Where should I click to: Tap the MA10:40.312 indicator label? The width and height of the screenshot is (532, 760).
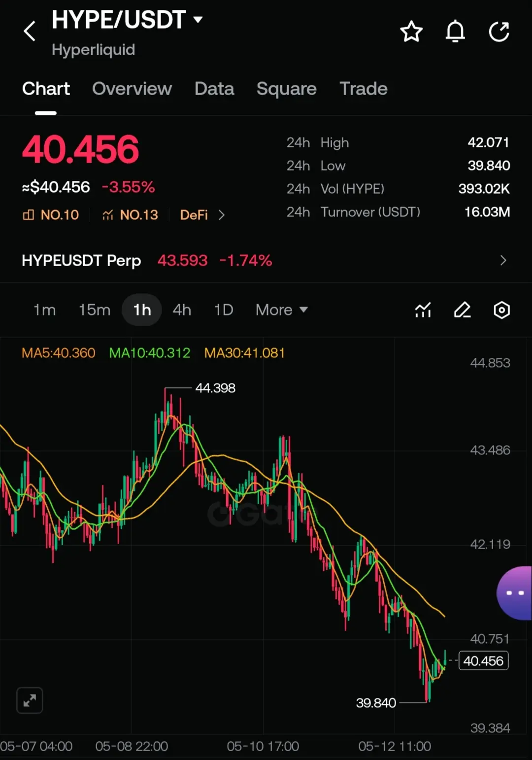(x=149, y=353)
